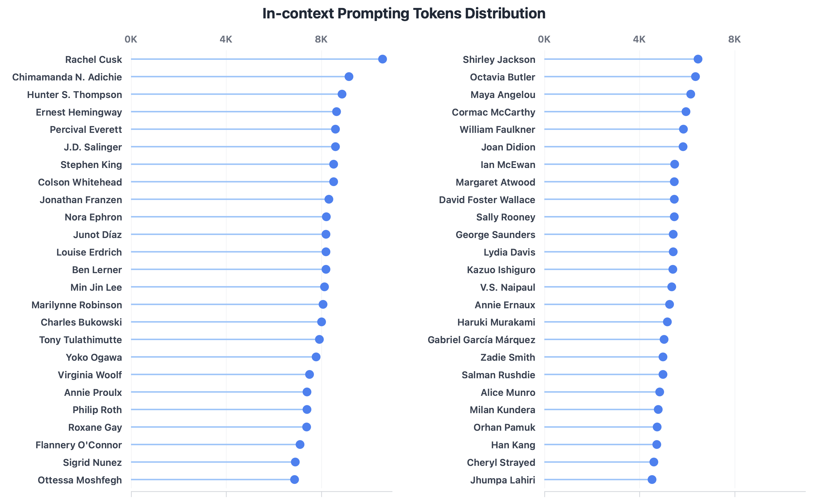Click the Gabriel García Márquez author label
The height and width of the screenshot is (504, 814).
(x=481, y=340)
